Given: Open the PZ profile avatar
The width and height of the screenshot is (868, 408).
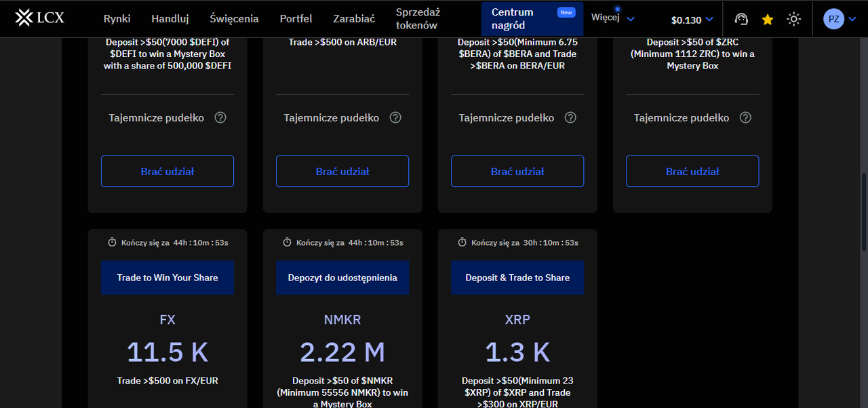Looking at the screenshot, I should point(833,19).
